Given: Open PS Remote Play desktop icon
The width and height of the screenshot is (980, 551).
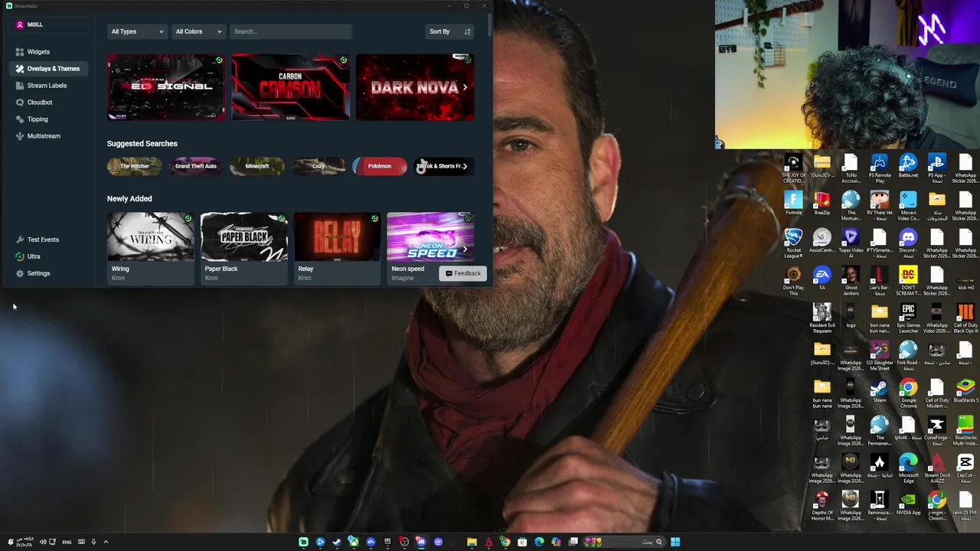Looking at the screenshot, I should 879,169.
